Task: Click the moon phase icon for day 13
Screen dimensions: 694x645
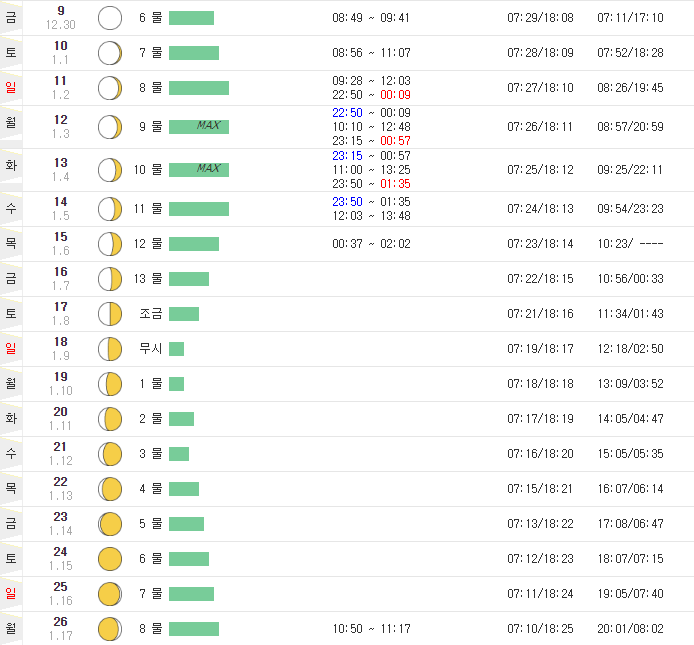Action: click(x=110, y=170)
